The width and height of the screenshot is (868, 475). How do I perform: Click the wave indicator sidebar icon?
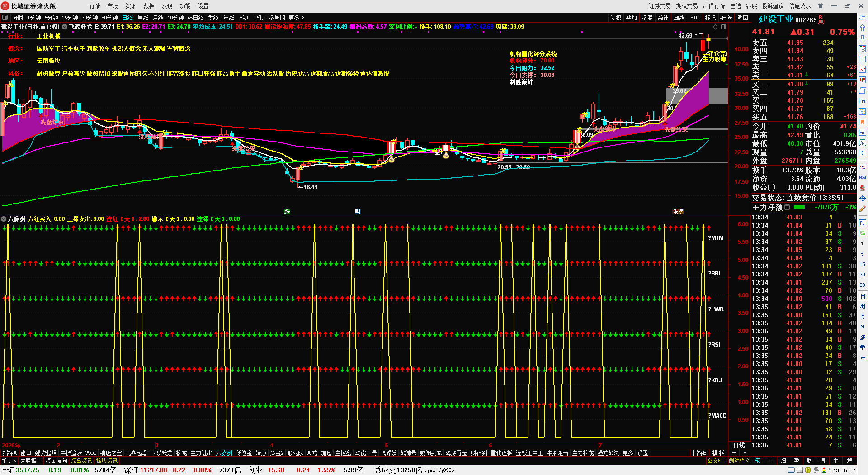tap(863, 167)
